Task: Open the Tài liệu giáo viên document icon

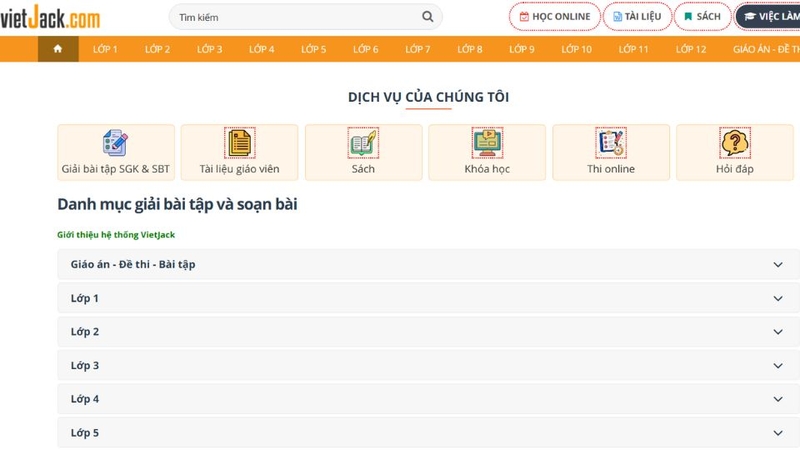Action: coord(239,142)
